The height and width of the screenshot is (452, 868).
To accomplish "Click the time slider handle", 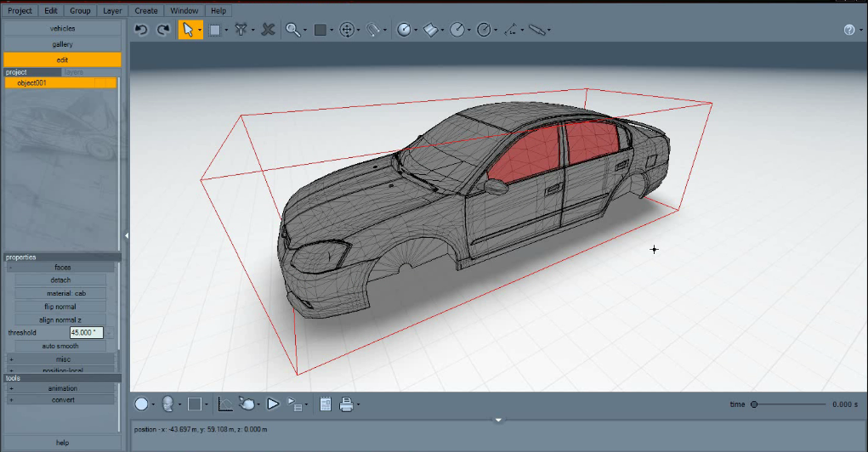I will tap(754, 404).
